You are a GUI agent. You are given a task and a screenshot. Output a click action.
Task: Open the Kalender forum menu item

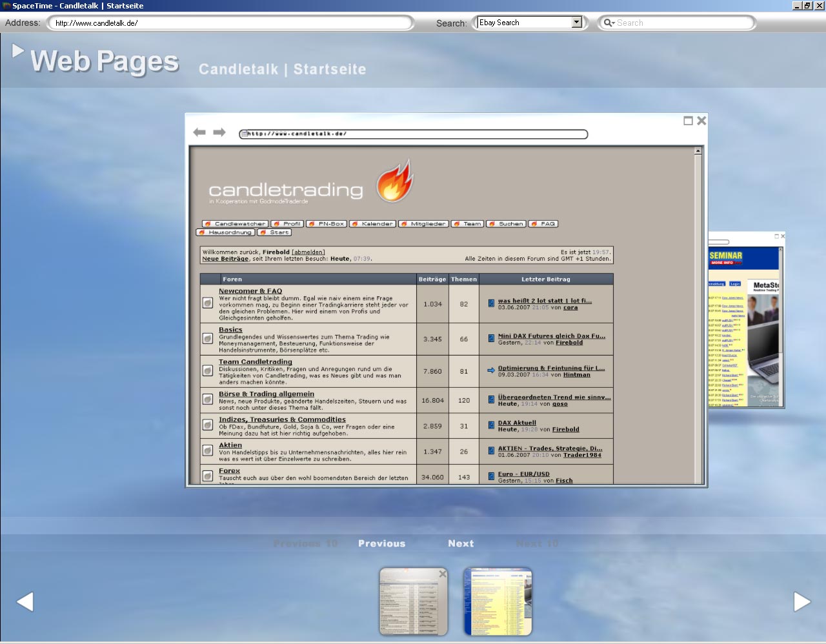coord(372,224)
